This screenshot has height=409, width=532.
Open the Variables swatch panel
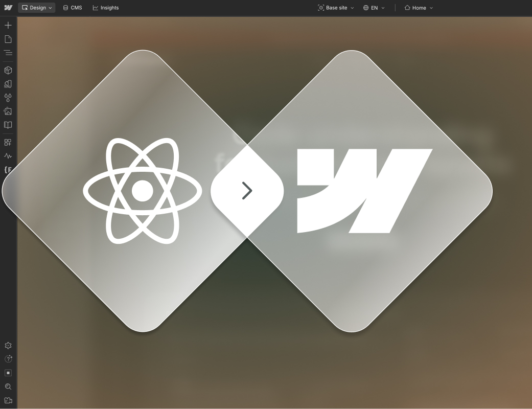point(8,84)
